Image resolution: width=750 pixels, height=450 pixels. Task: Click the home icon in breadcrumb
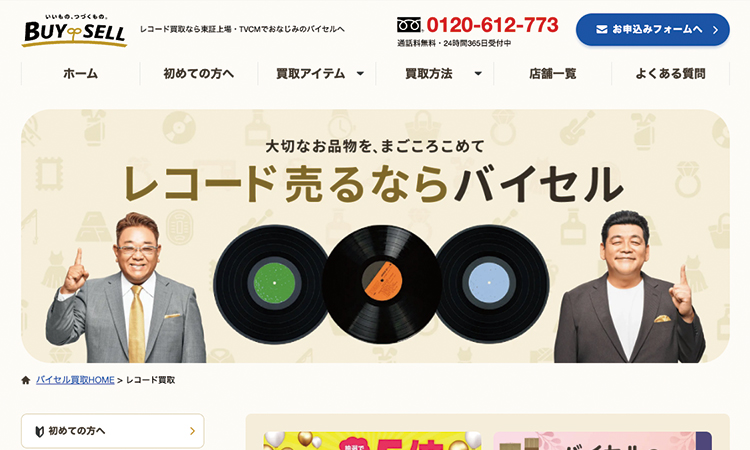(26, 380)
